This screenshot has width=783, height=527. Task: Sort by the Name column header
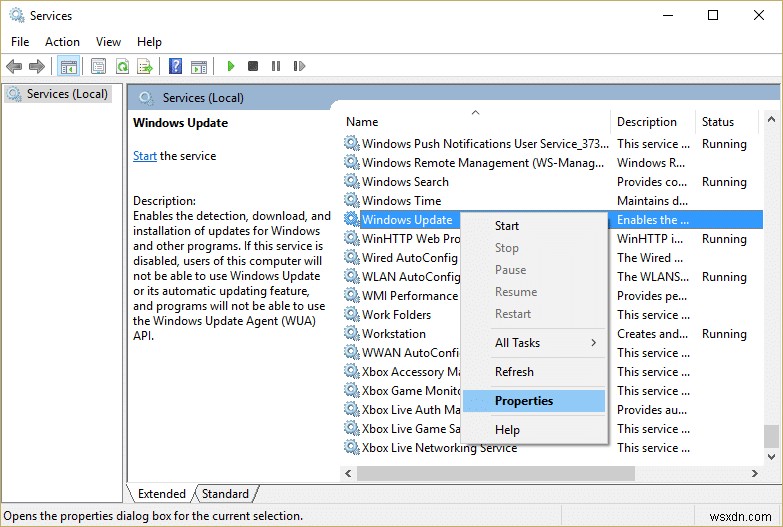click(x=362, y=122)
